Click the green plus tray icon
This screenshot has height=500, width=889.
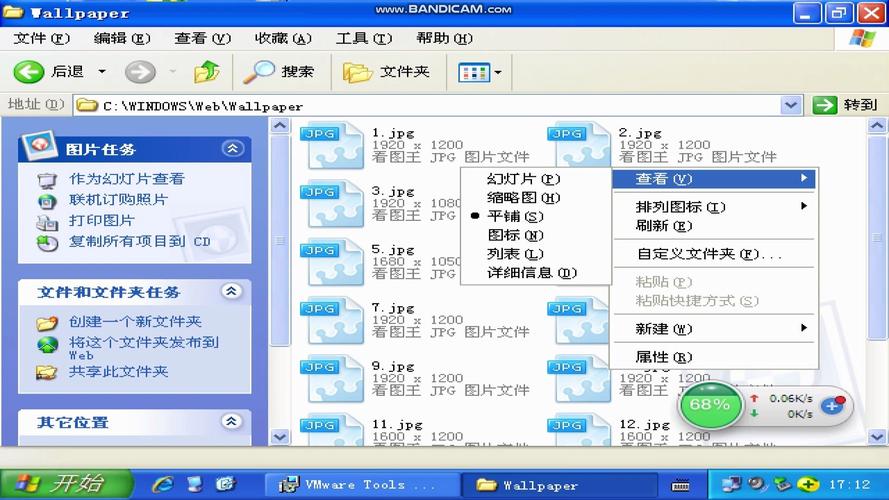coord(807,485)
